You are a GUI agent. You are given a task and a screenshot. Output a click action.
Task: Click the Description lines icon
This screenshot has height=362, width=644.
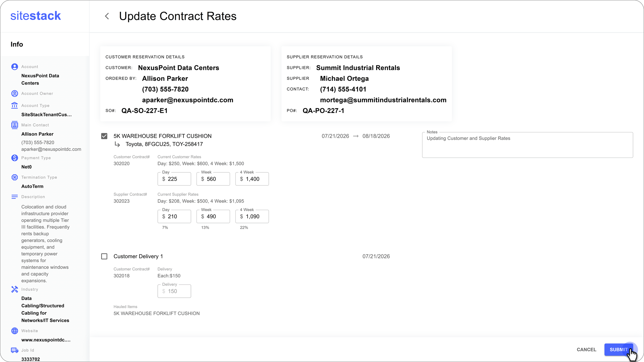tap(14, 197)
